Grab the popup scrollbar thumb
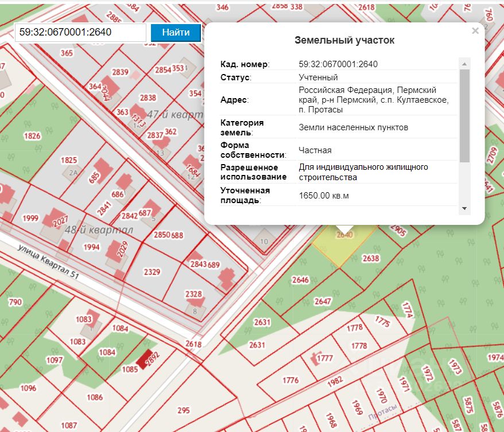504x432 pixels. click(464, 116)
